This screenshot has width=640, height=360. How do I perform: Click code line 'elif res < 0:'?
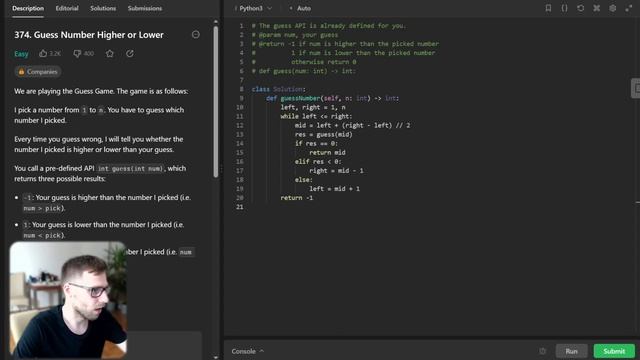coord(318,162)
